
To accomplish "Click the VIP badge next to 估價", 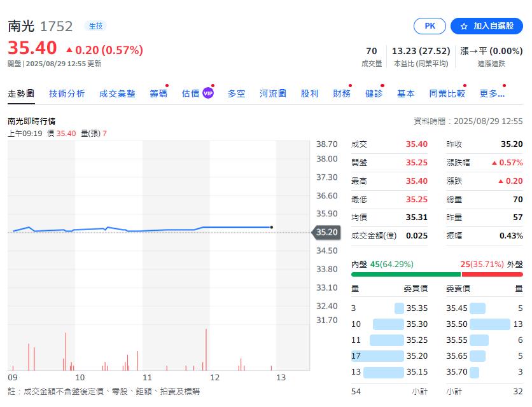I will [x=208, y=93].
